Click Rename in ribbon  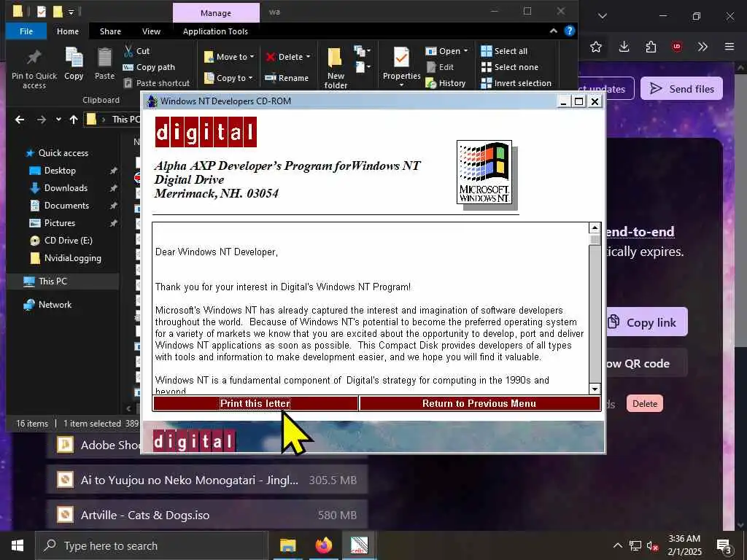[x=287, y=78]
